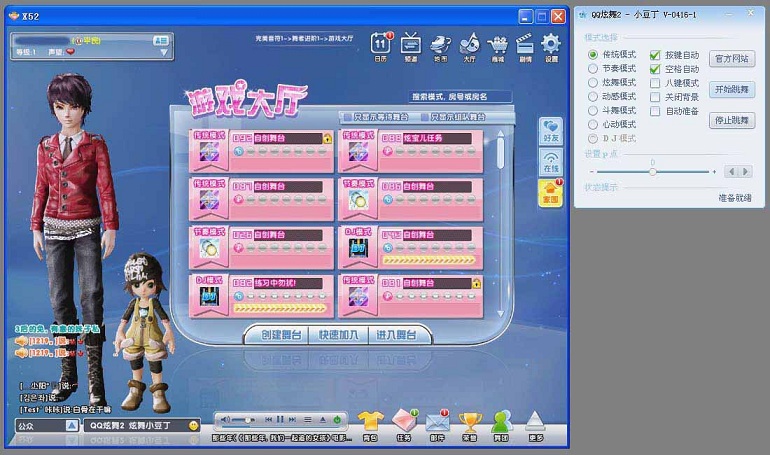Uncheck 空格自动 checkbox

click(655, 69)
